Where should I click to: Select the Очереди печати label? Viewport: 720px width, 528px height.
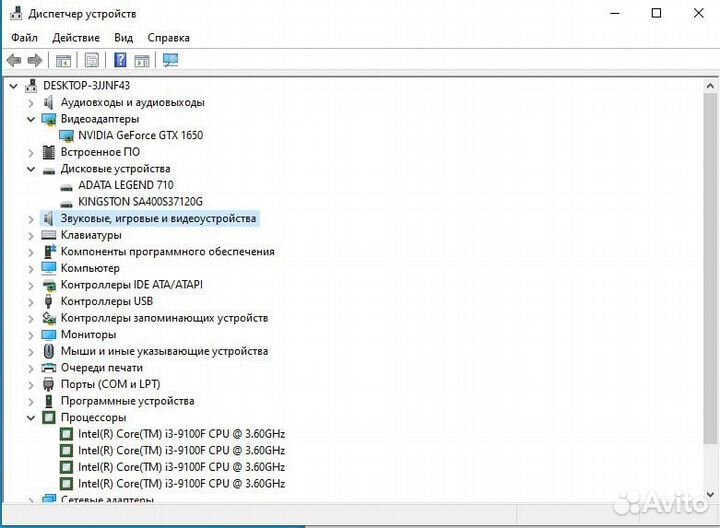(x=102, y=368)
